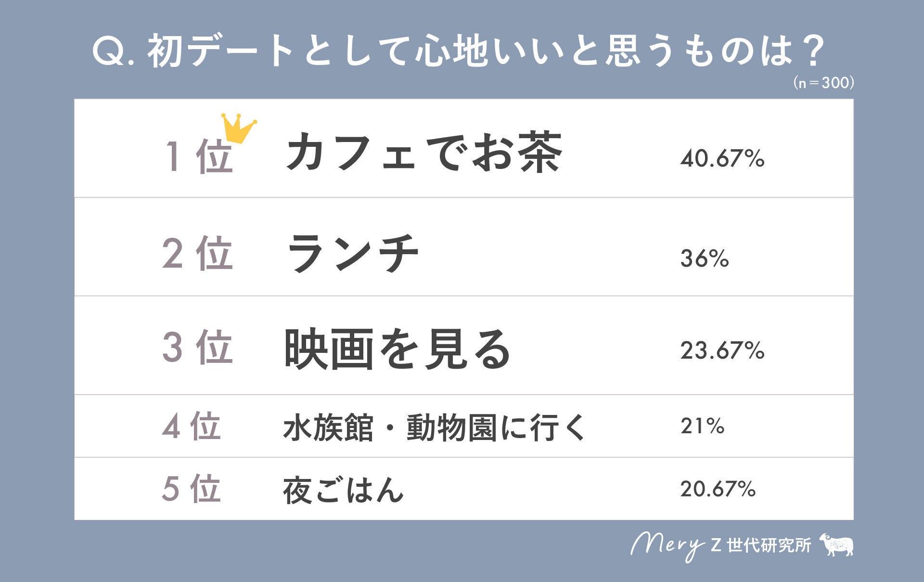Select the Z世代研究所 text label

(x=761, y=545)
